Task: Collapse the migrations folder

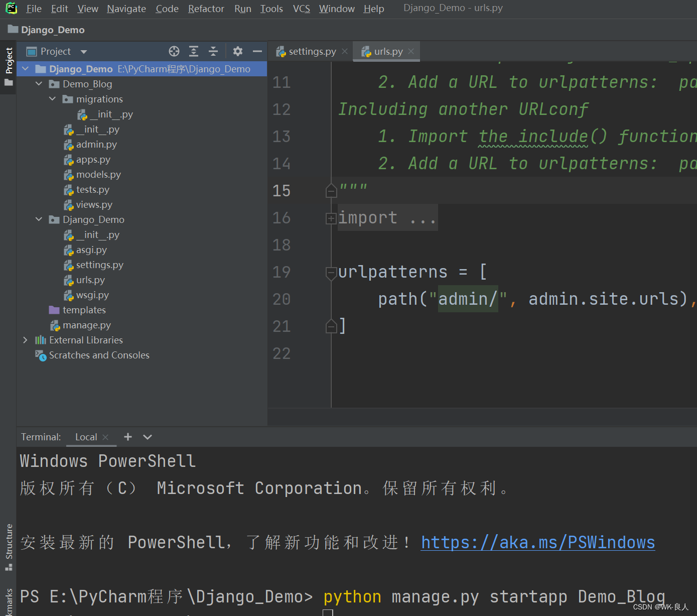Action: point(53,98)
